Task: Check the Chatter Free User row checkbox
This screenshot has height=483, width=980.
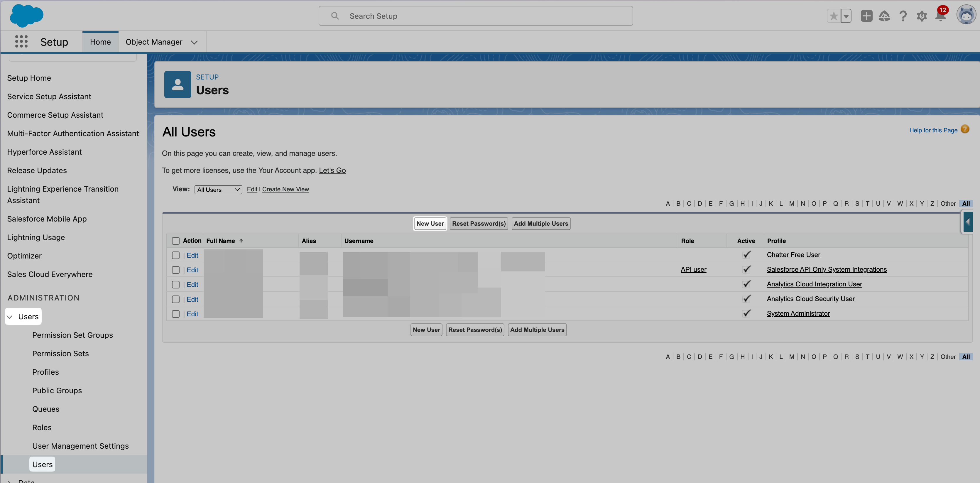Action: click(175, 255)
